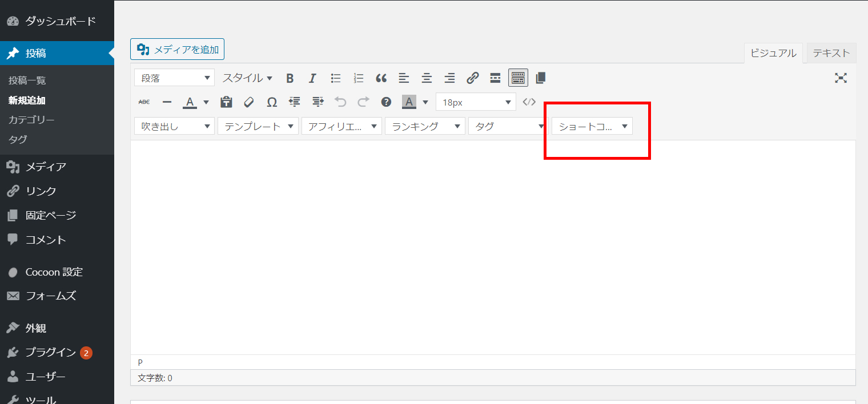The height and width of the screenshot is (404, 868).
Task: Toggle center text alignment
Action: click(x=427, y=78)
